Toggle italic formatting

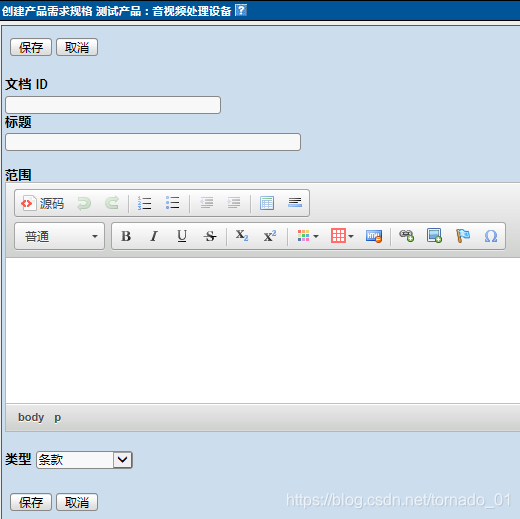(154, 236)
